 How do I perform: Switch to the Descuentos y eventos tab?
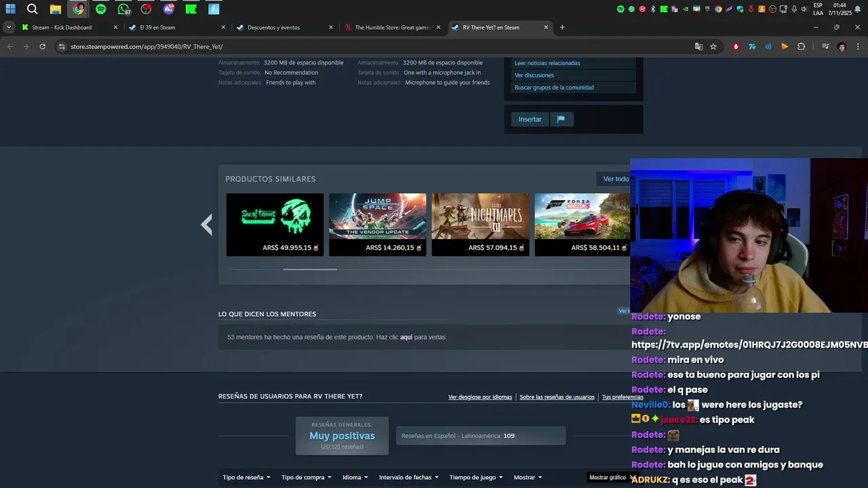click(x=283, y=27)
